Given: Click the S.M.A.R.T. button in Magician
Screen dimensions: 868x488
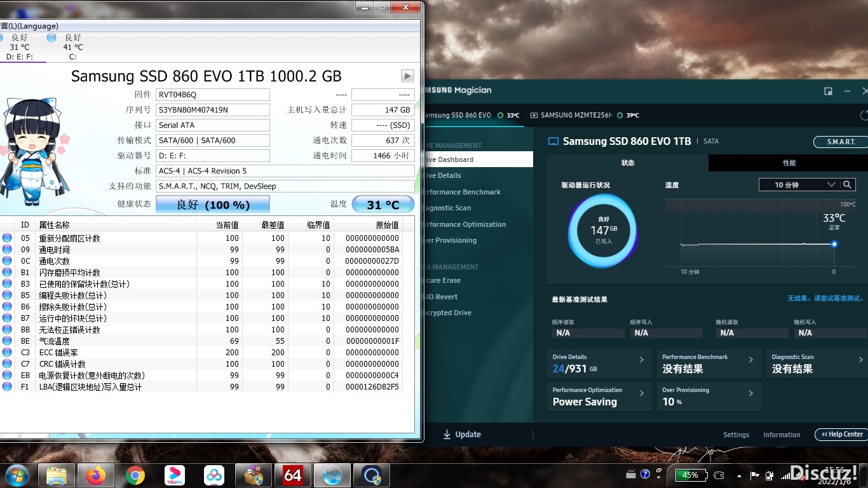Looking at the screenshot, I should [x=841, y=142].
